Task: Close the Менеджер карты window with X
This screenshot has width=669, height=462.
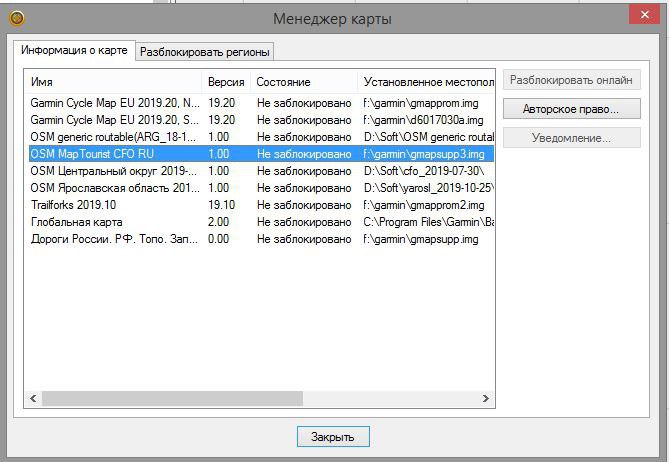Action: coord(644,15)
